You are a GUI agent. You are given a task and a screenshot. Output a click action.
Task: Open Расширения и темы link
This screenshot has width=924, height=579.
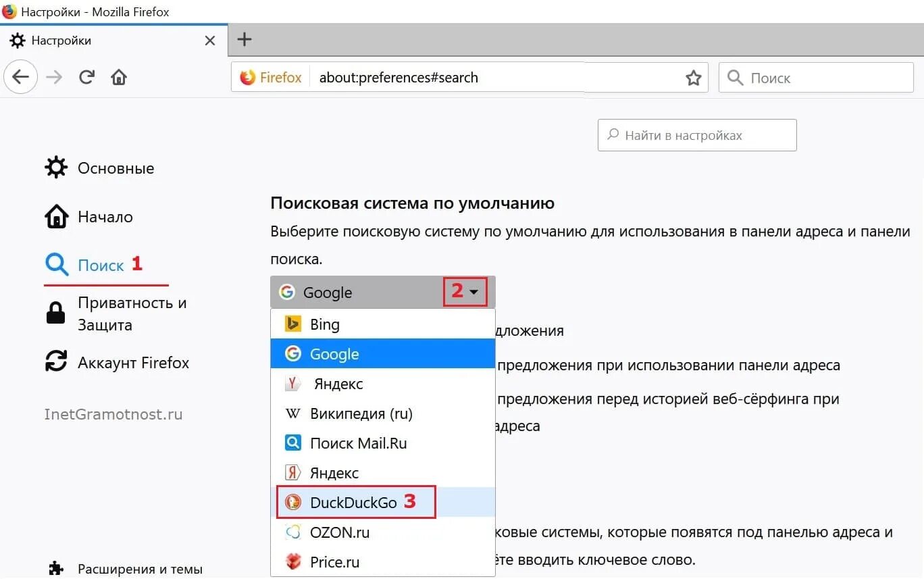[126, 569]
